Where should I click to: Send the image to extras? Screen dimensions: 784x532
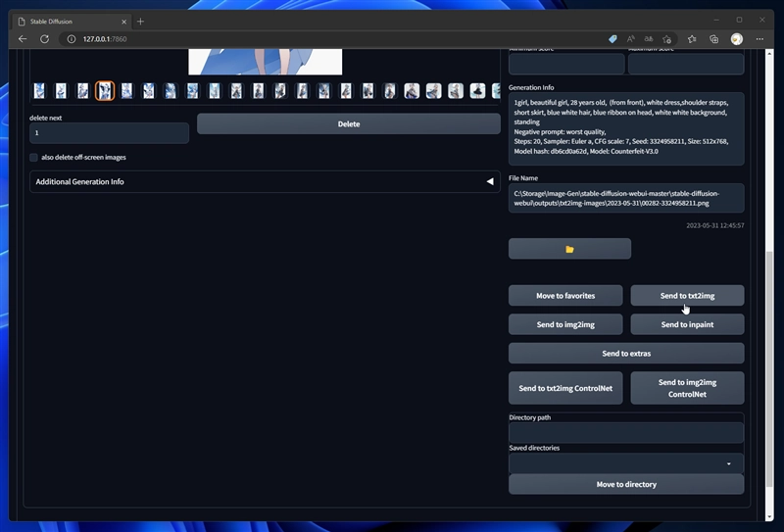pyautogui.click(x=626, y=354)
